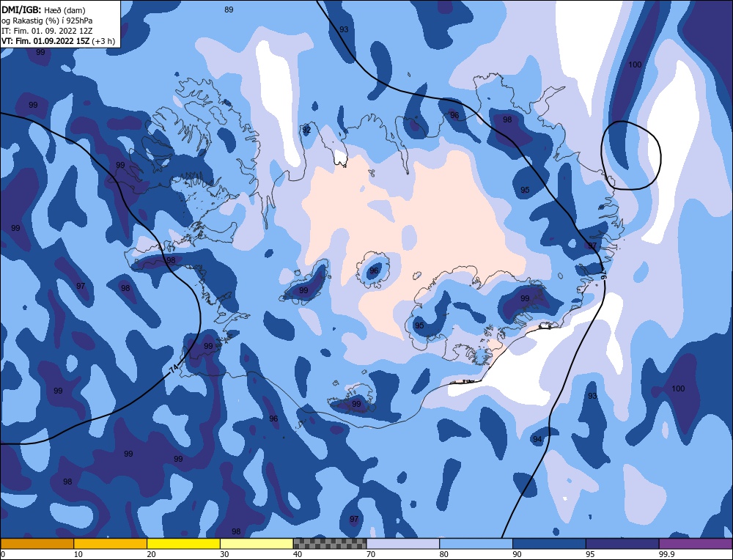Click the "VT: Fim. 01.09.2022 15Z (+3 h)" line
Image resolution: width=733 pixels, height=560 pixels.
(x=58, y=40)
